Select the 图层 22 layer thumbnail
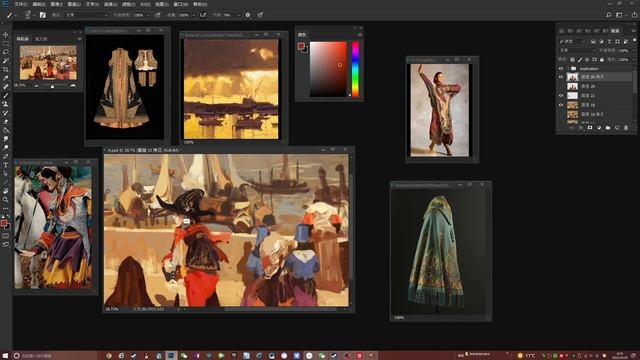Screen dimensions: 640x360 [572, 96]
